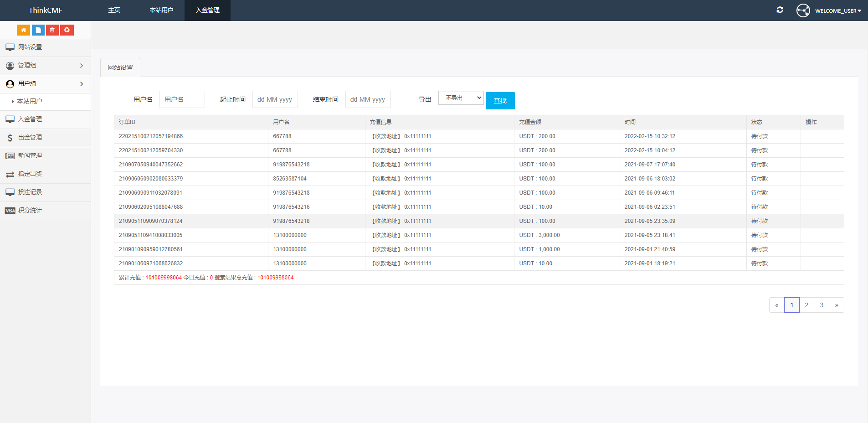Click the red recycle icon button
The image size is (868, 423).
pos(67,30)
